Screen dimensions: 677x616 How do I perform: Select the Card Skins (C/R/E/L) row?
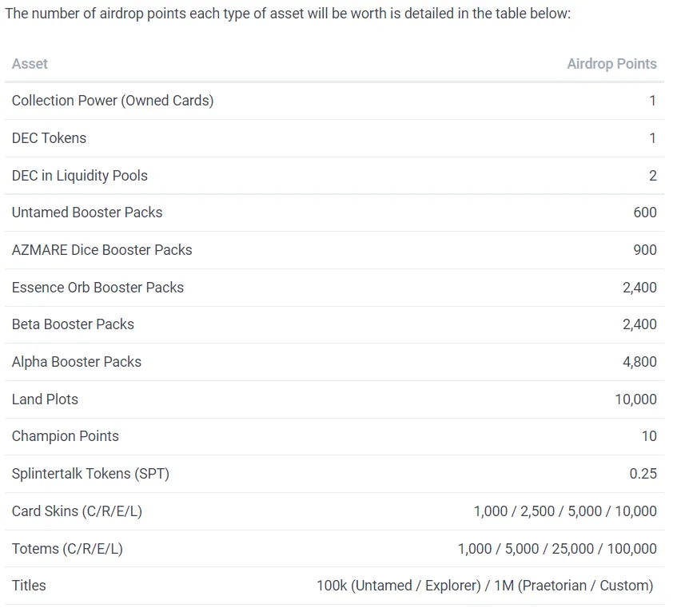pos(335,511)
